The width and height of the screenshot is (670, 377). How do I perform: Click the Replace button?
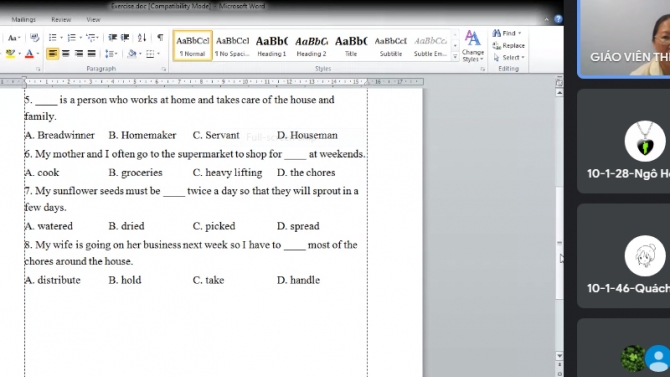click(508, 45)
